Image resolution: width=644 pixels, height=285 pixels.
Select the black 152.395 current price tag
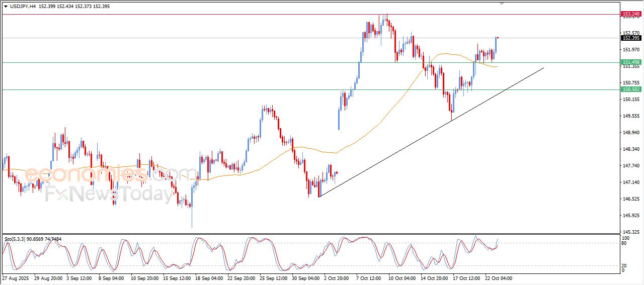coord(630,38)
